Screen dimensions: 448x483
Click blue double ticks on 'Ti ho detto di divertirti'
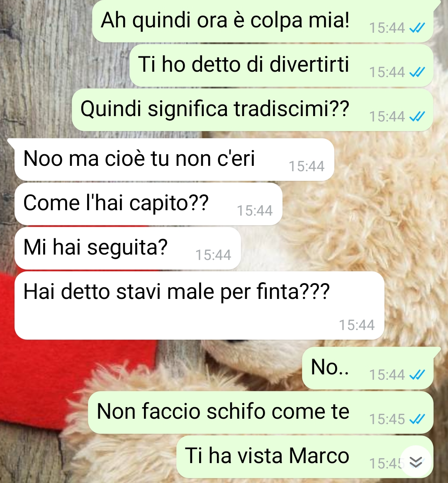[417, 73]
